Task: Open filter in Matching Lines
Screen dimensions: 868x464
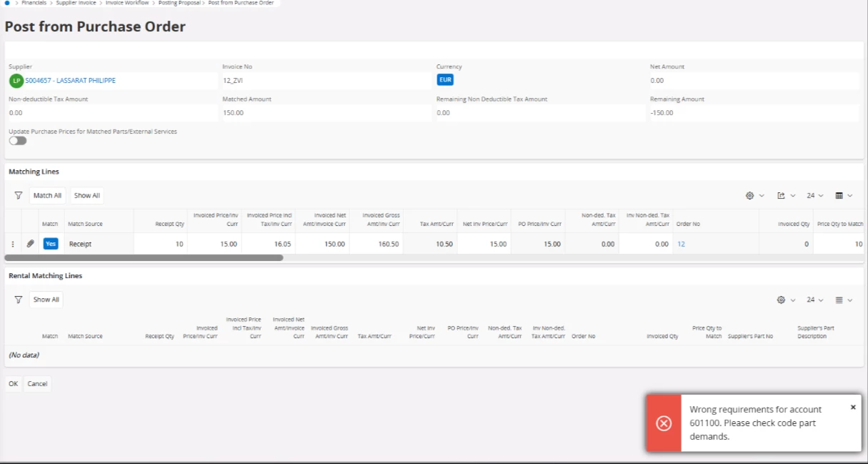Action: pos(19,195)
